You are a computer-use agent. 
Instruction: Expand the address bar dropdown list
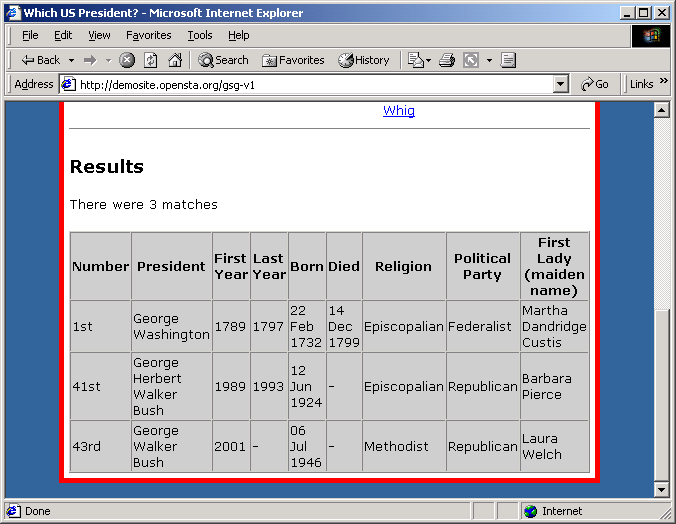pos(560,84)
